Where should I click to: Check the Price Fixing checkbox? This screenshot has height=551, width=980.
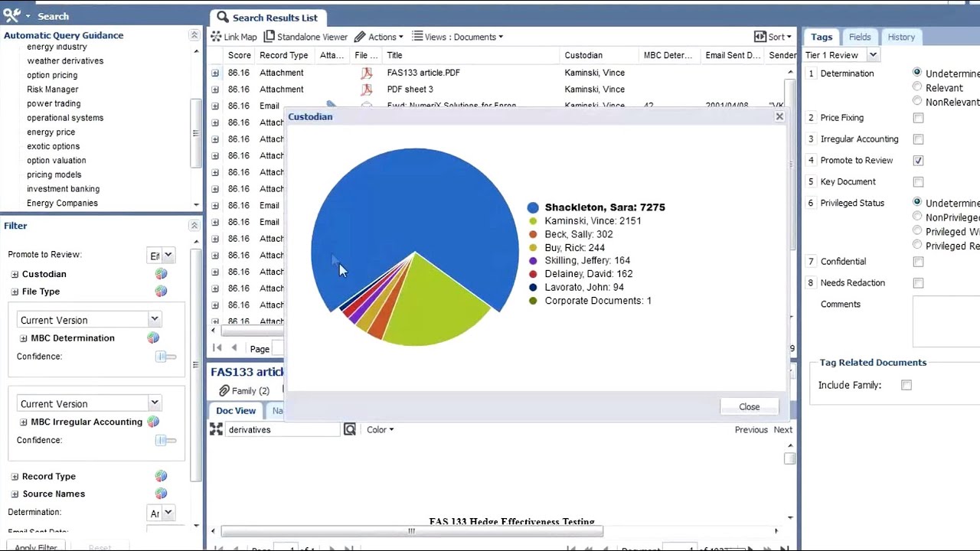click(x=918, y=118)
